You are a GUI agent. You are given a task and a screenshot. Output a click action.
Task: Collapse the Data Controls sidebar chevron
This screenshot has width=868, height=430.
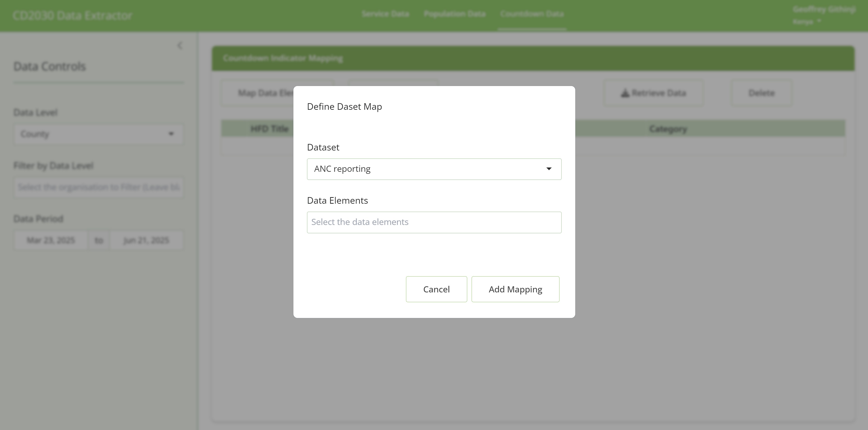(180, 45)
